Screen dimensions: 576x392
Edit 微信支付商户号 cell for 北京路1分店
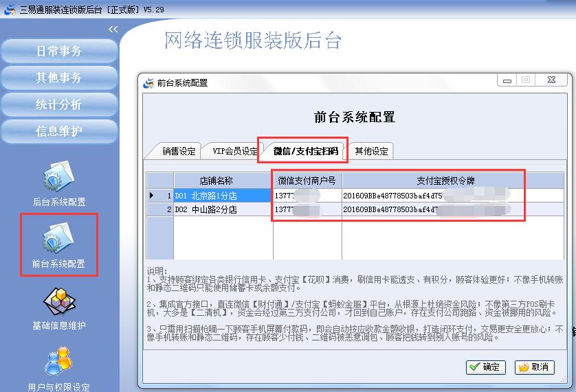click(x=307, y=196)
